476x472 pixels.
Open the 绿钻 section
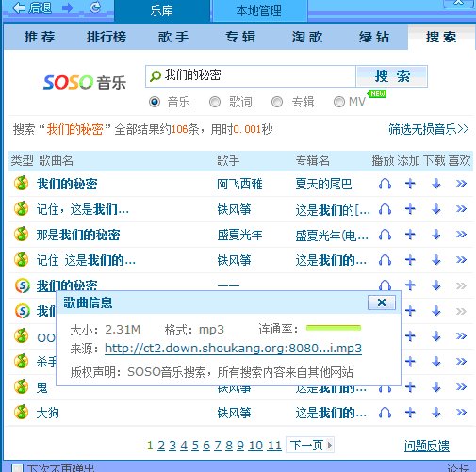[374, 37]
